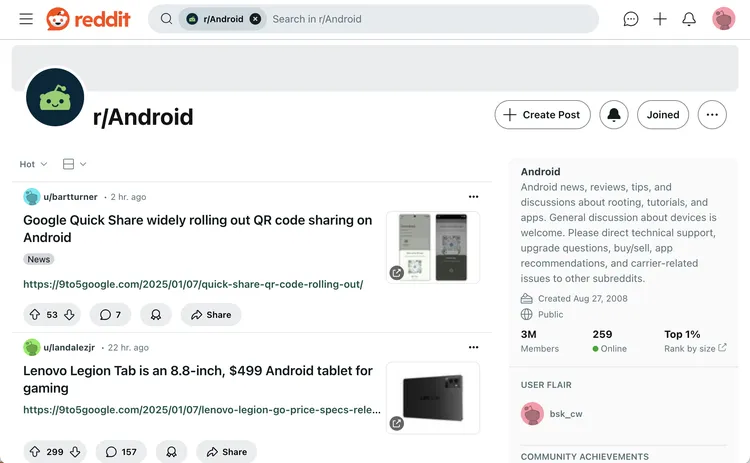
Task: Open the chat messages icon
Action: click(631, 19)
